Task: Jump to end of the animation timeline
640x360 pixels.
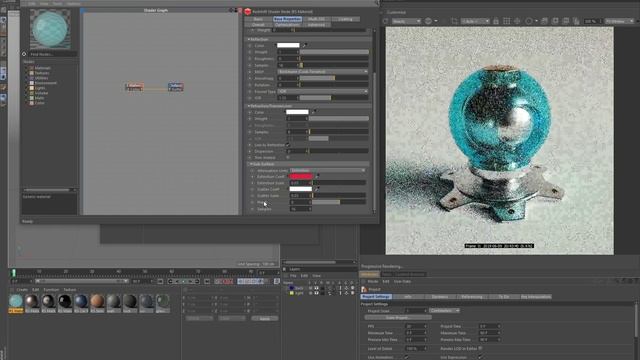Action: (207, 281)
